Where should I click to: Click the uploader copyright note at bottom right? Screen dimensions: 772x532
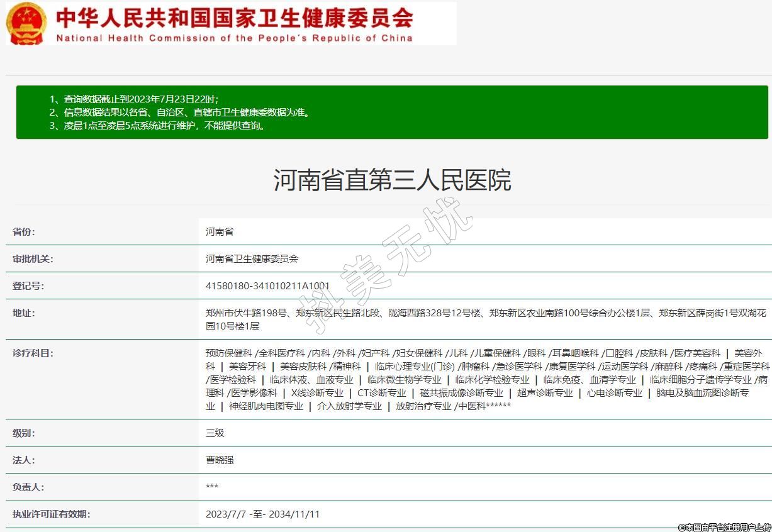tap(724, 527)
